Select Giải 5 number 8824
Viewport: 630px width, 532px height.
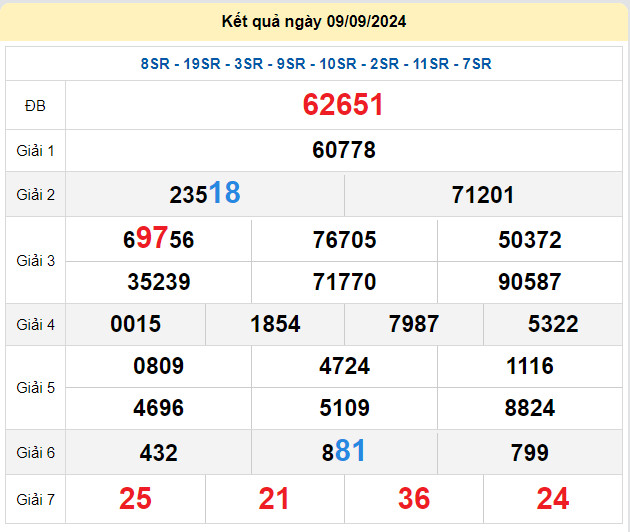click(530, 408)
